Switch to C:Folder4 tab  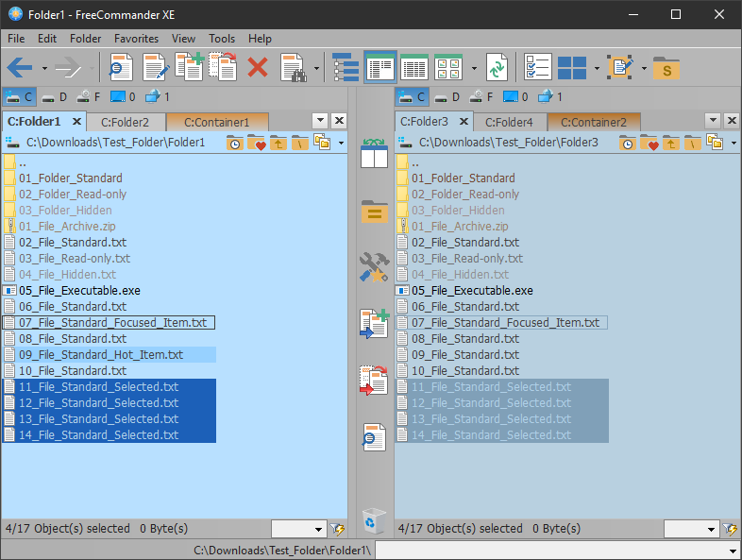pyautogui.click(x=509, y=122)
